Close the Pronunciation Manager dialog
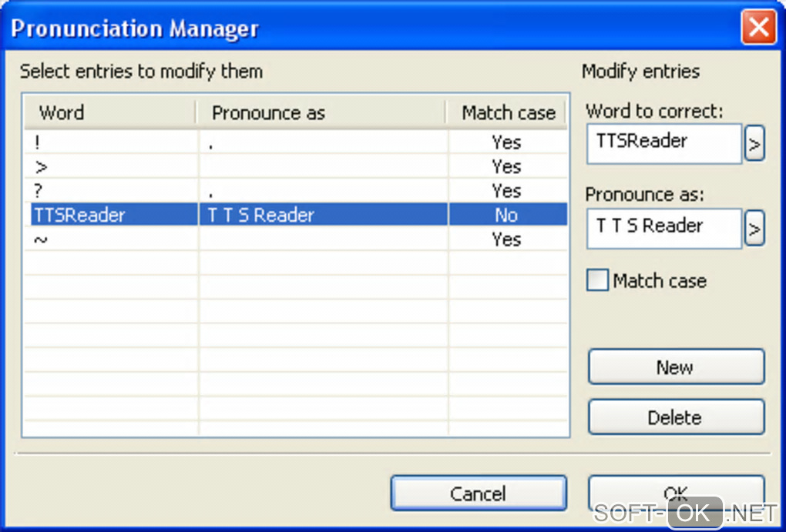786x532 pixels. [x=758, y=26]
